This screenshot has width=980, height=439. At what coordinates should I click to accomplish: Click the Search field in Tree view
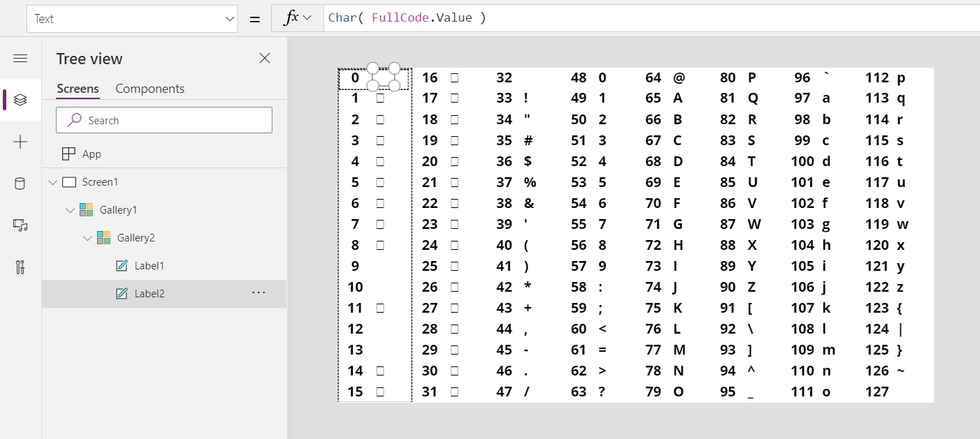tap(163, 119)
